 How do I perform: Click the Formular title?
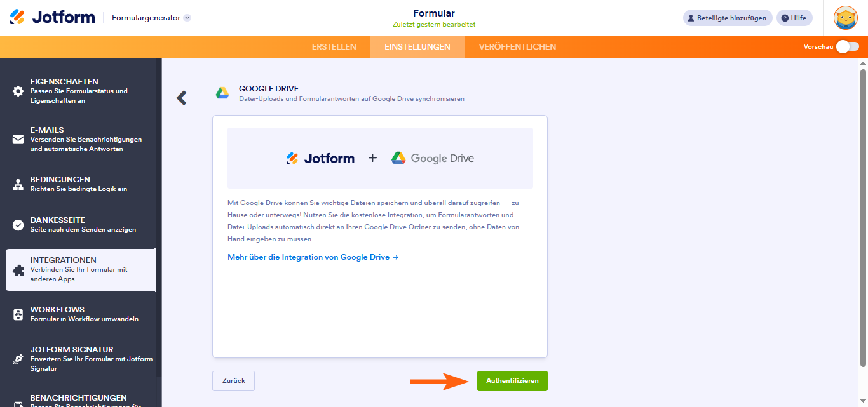[x=434, y=13]
